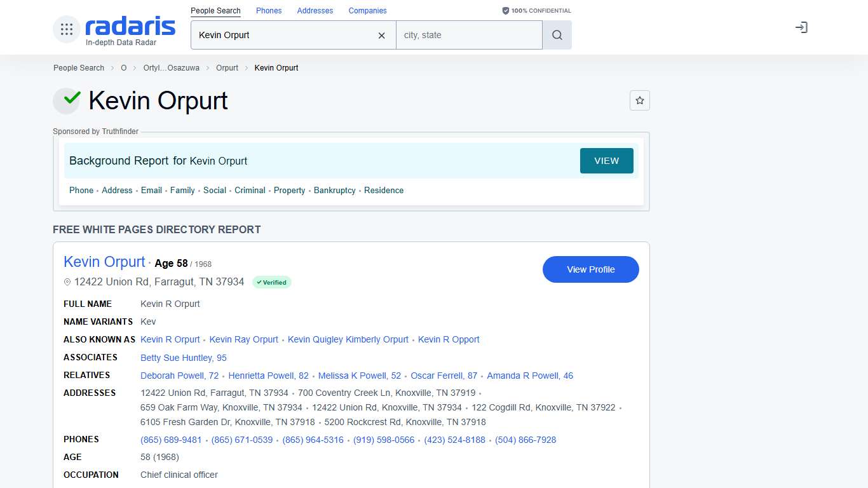The image size is (868, 488).
Task: Open the VIEW background report button
Action: [x=606, y=161]
